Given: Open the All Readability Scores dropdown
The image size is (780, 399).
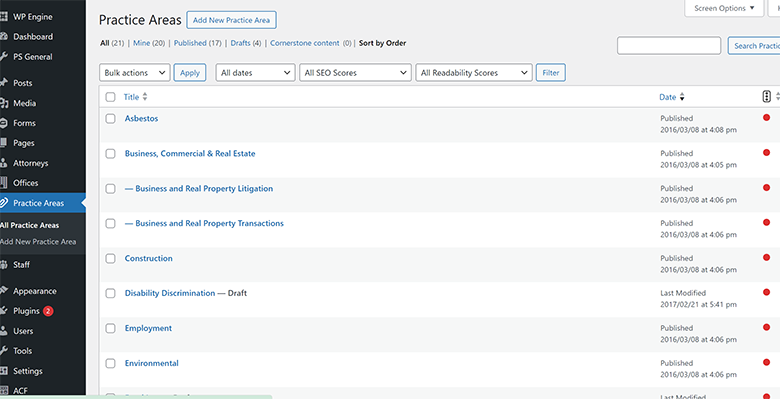Looking at the screenshot, I should click(x=474, y=73).
